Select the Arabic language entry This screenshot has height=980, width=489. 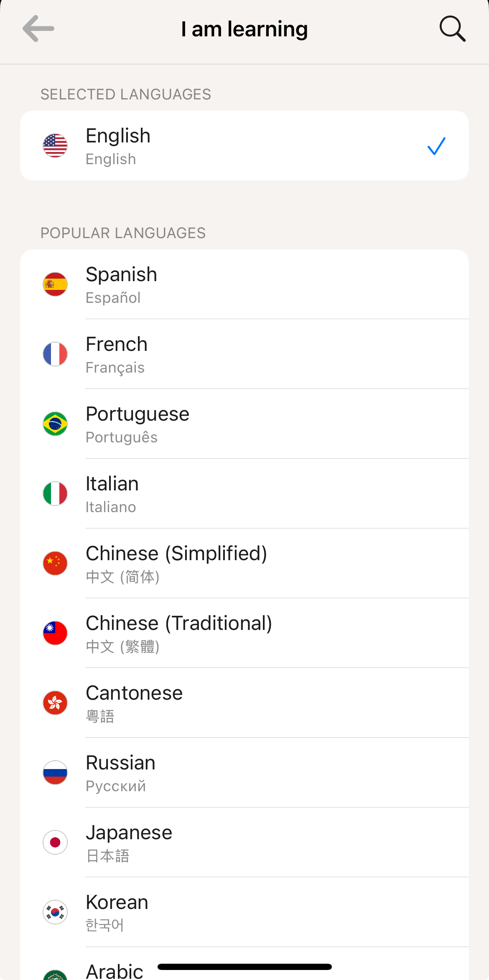click(244, 964)
